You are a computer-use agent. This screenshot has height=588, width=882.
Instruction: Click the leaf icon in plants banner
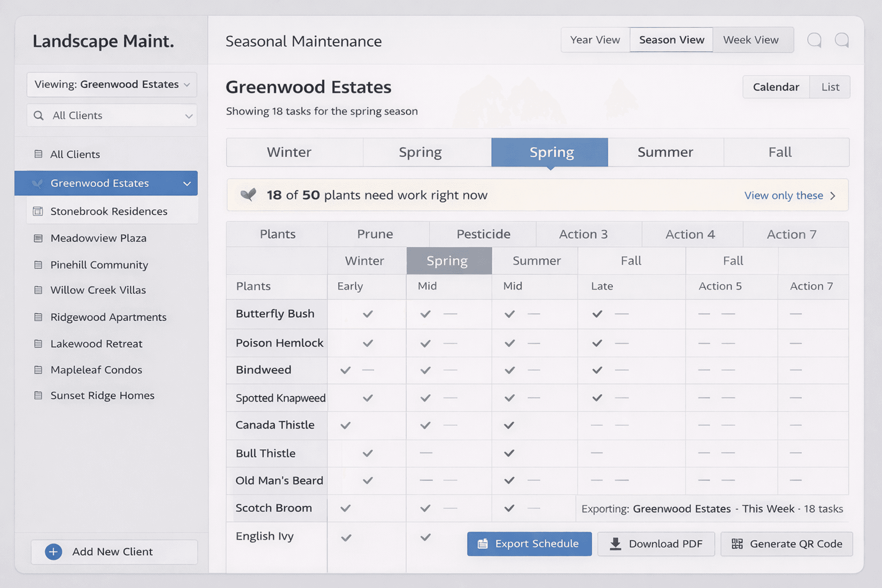[x=248, y=195]
